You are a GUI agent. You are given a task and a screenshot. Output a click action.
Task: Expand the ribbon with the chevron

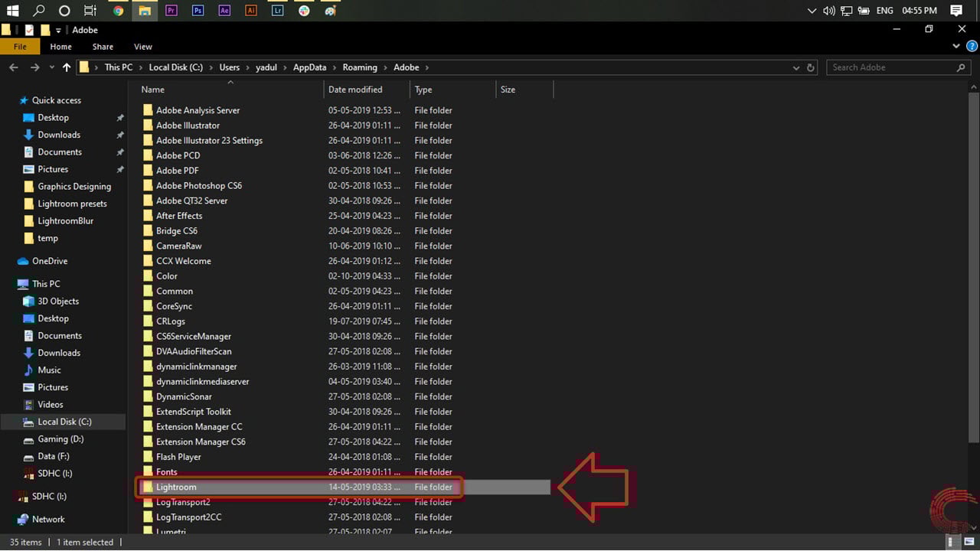click(x=955, y=47)
